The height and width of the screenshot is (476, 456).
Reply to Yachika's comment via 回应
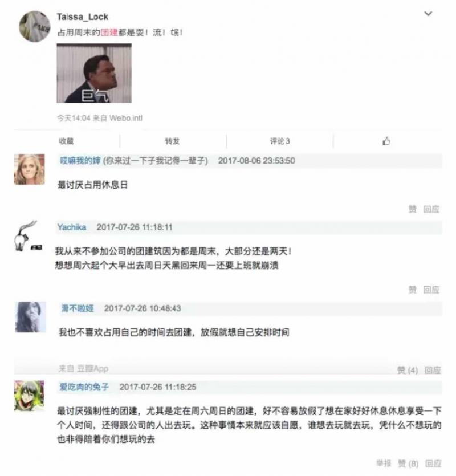[431, 290]
